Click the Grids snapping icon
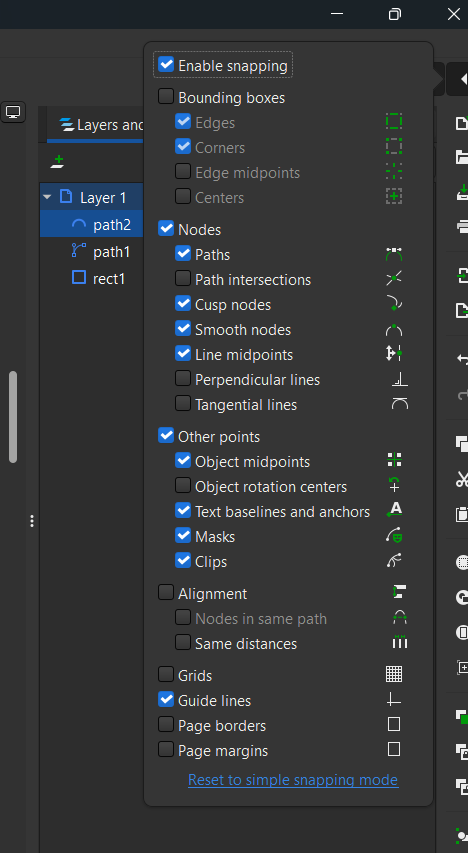468x853 pixels. (394, 675)
